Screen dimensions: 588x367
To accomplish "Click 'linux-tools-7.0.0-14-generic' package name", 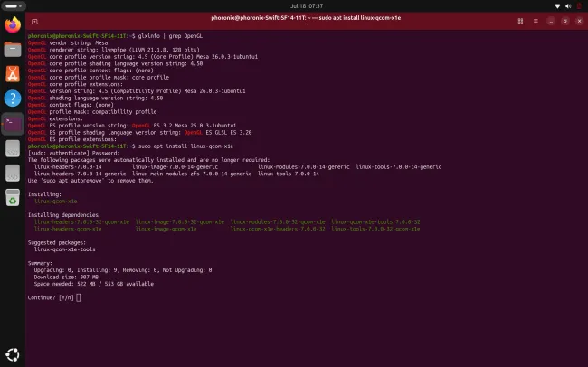I will click(x=399, y=167).
